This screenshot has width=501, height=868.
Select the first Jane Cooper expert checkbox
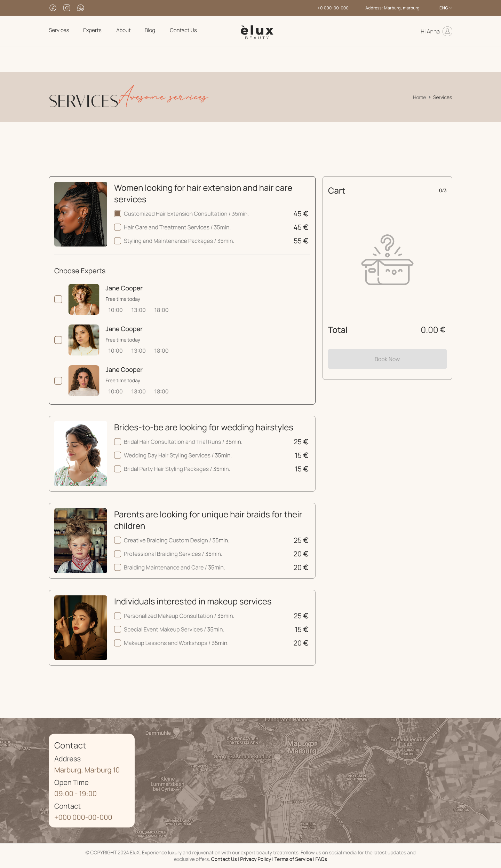click(x=58, y=299)
